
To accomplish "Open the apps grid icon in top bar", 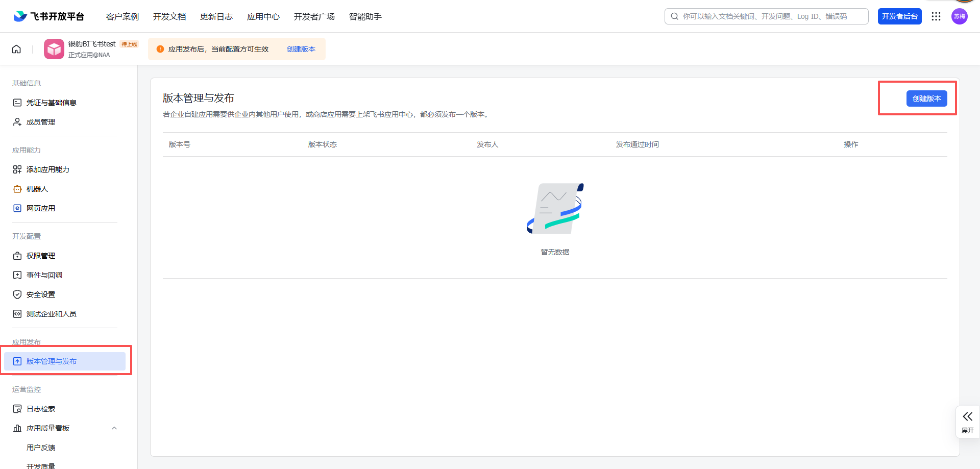I will click(936, 16).
